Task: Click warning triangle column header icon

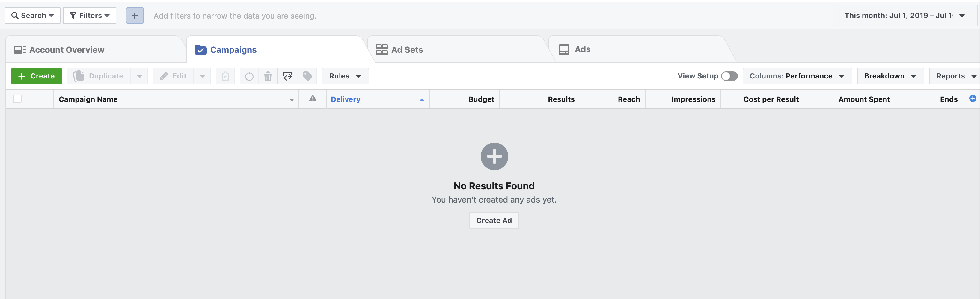Action: tap(313, 99)
